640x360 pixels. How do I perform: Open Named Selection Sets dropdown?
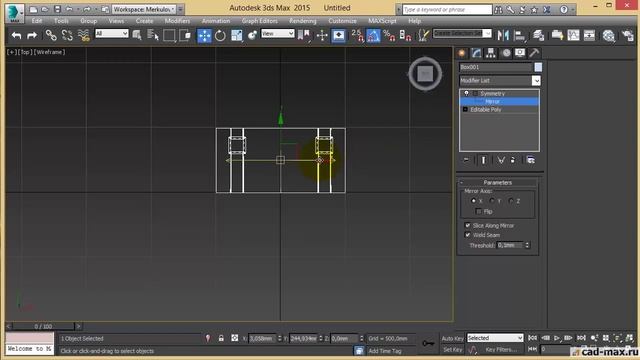(x=462, y=33)
